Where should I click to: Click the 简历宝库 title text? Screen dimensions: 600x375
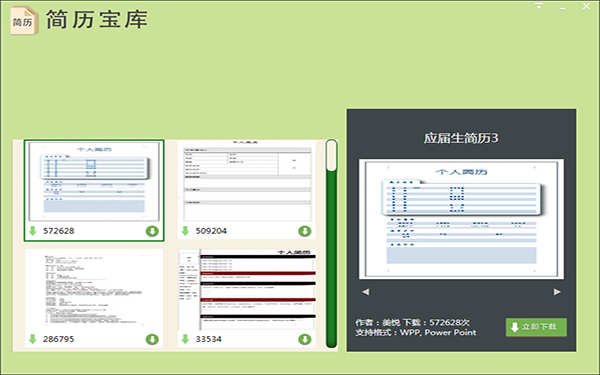(x=97, y=20)
